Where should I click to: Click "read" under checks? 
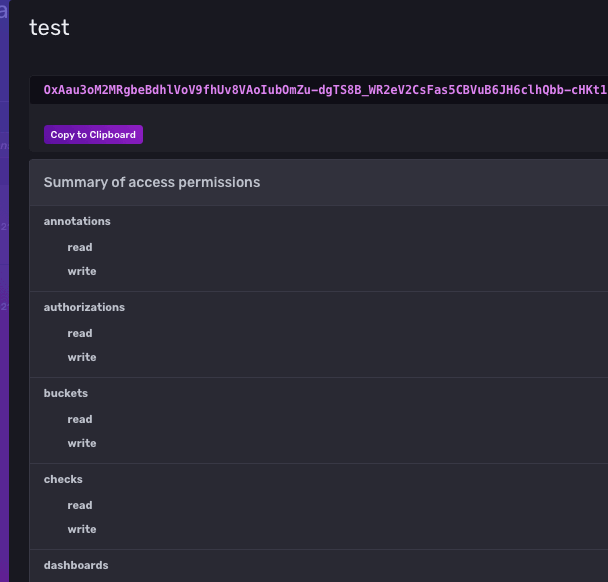tap(80, 505)
